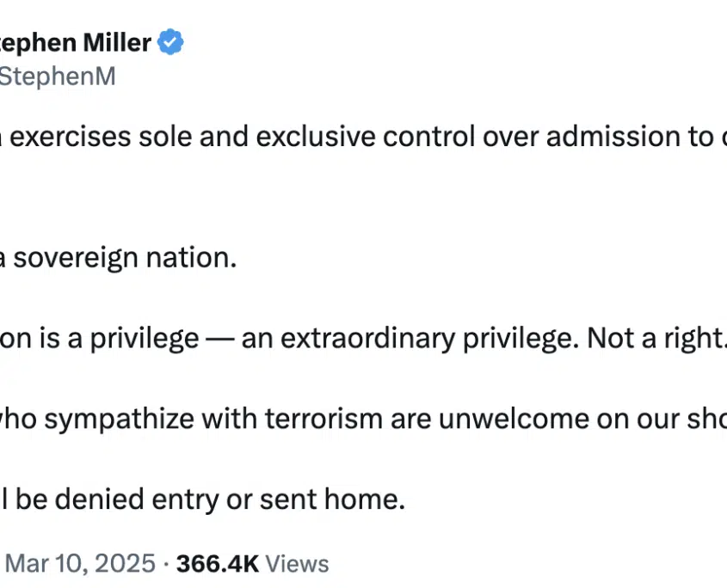Click the sympathize with terrorism sentence
The height and width of the screenshot is (588, 727).
click(363, 420)
